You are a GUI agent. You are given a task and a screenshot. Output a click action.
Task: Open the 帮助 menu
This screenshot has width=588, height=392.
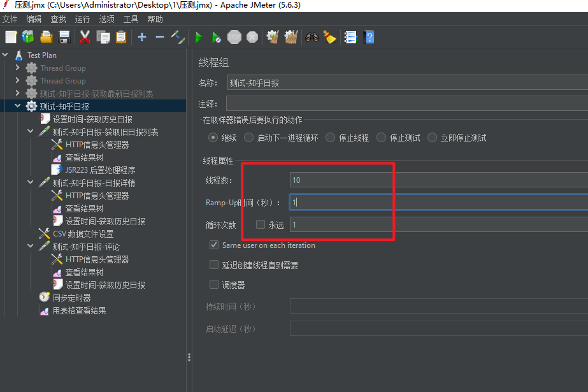(155, 19)
